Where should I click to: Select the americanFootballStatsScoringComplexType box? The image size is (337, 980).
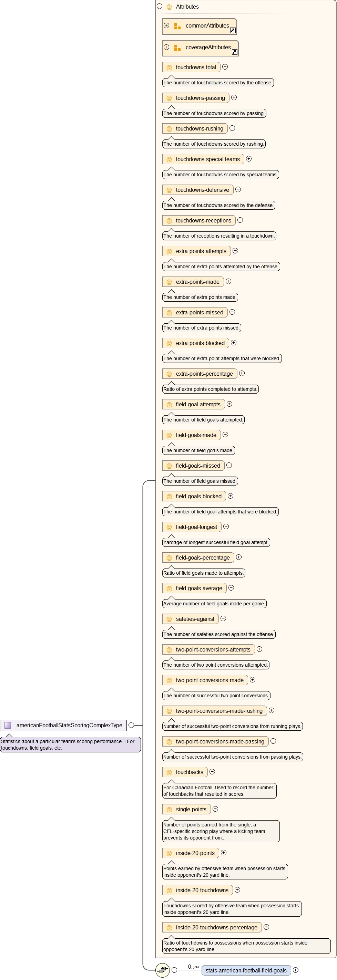point(69,725)
